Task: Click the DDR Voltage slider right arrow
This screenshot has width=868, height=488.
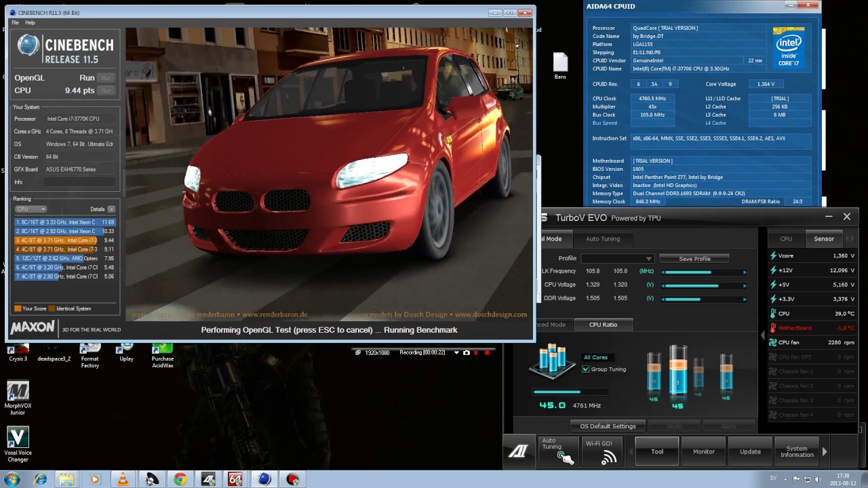Action: point(745,299)
